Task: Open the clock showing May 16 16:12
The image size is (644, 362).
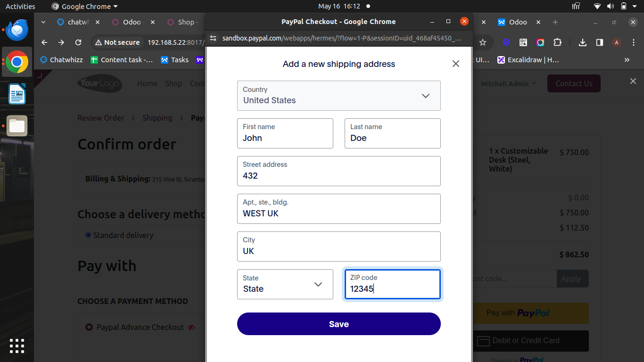Action: pos(339,6)
